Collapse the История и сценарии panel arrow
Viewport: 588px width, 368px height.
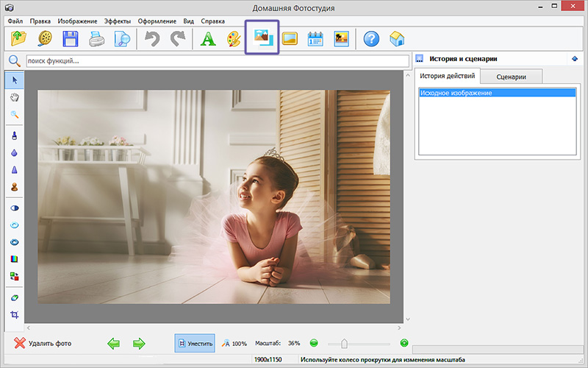tap(575, 59)
